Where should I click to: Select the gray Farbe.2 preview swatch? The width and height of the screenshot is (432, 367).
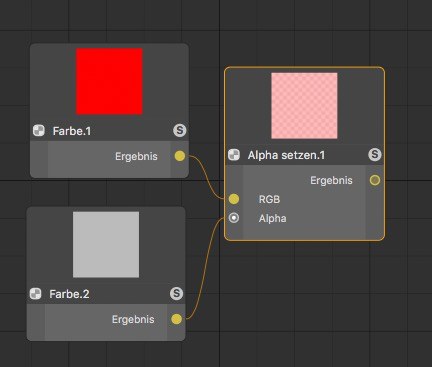[x=106, y=245]
